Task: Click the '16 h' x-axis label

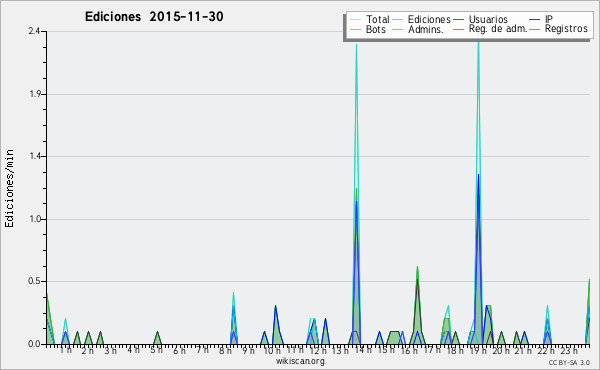Action: [409, 351]
